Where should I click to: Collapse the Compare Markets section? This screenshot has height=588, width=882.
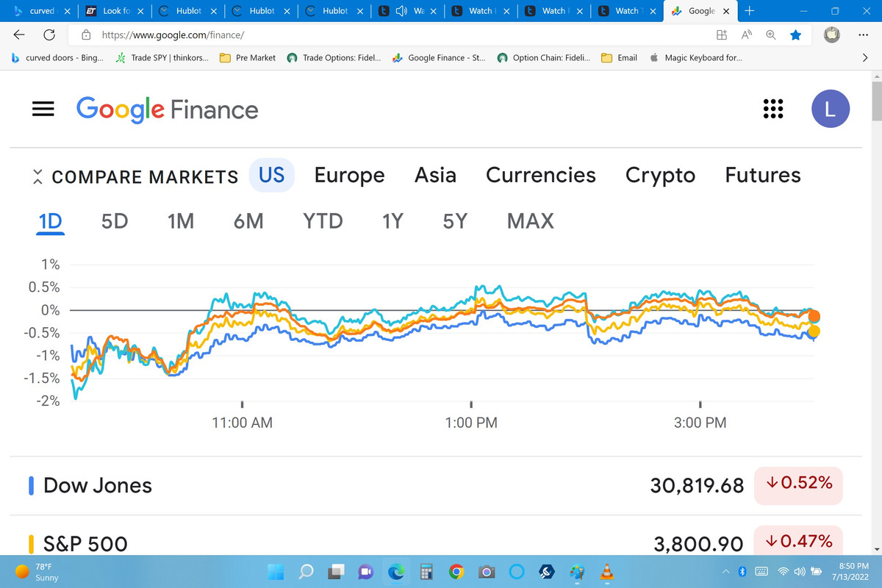tap(38, 176)
